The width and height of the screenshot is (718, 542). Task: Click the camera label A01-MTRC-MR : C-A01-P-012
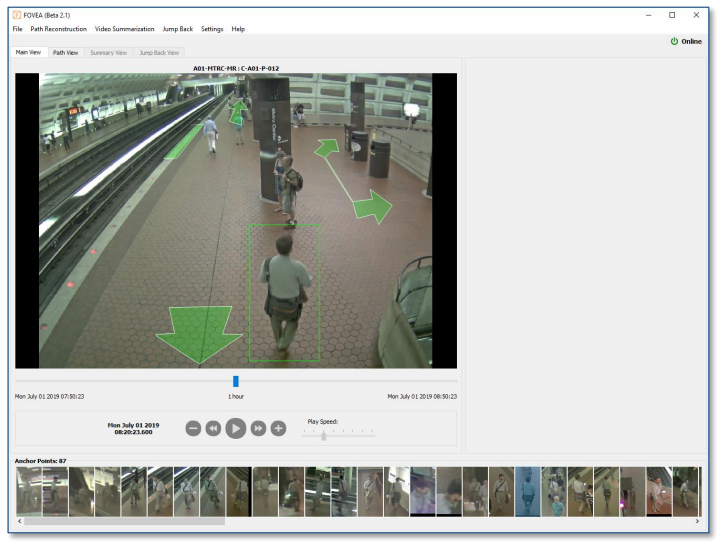pos(236,68)
